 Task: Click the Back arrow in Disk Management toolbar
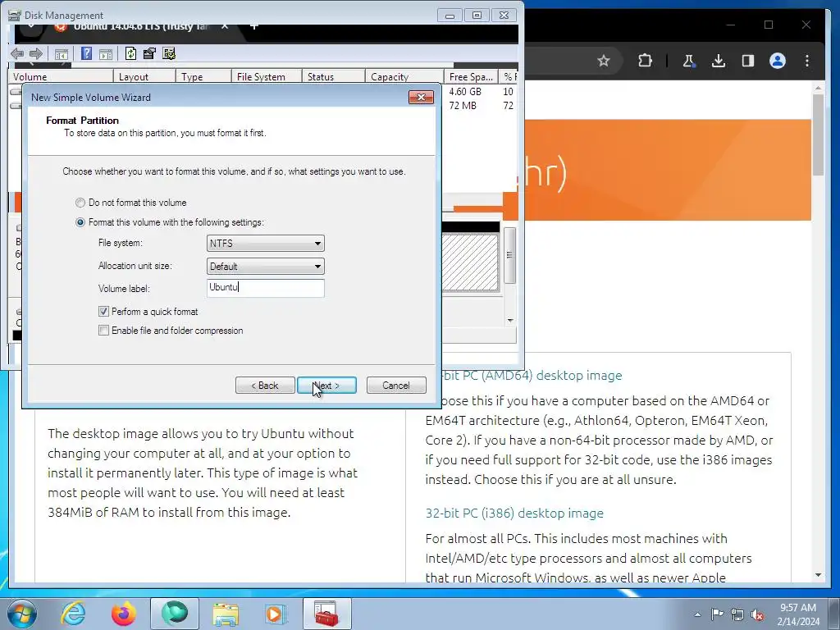(x=17, y=53)
